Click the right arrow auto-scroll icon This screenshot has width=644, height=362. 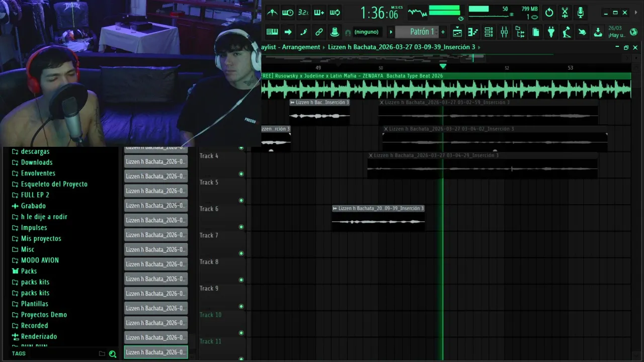(288, 32)
